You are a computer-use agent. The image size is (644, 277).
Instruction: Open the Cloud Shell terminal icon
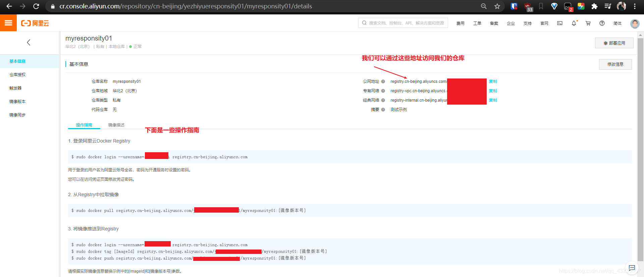pos(560,23)
